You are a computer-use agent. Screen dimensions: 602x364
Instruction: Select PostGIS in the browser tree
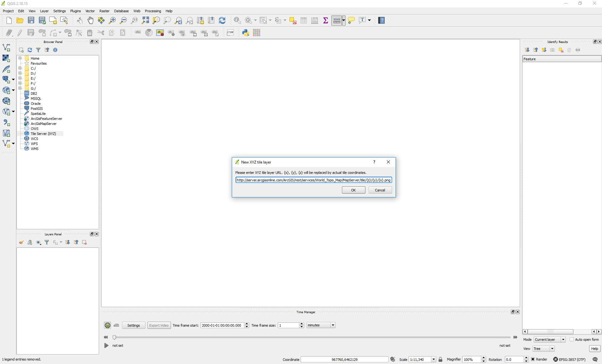pyautogui.click(x=37, y=109)
